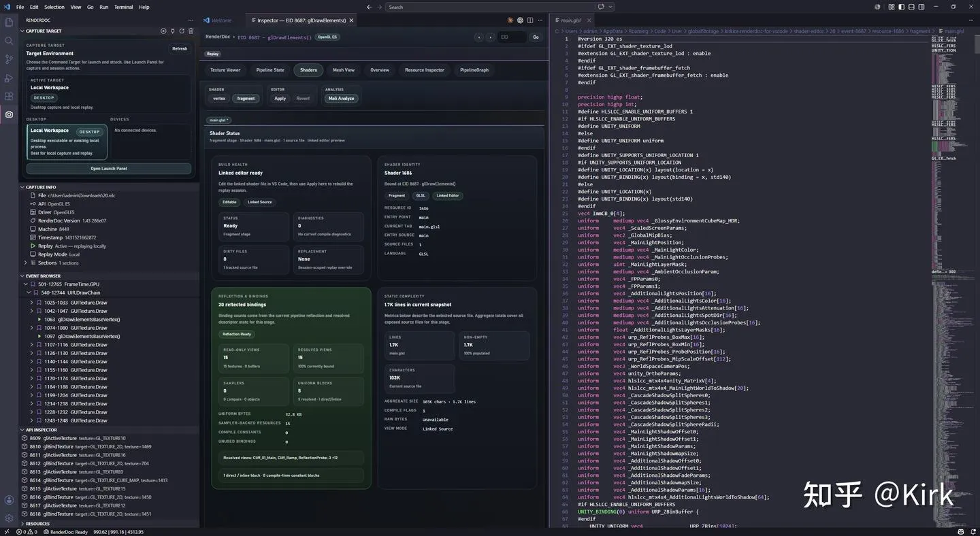Collapse the API Inspector section
980x536 pixels.
pyautogui.click(x=22, y=430)
